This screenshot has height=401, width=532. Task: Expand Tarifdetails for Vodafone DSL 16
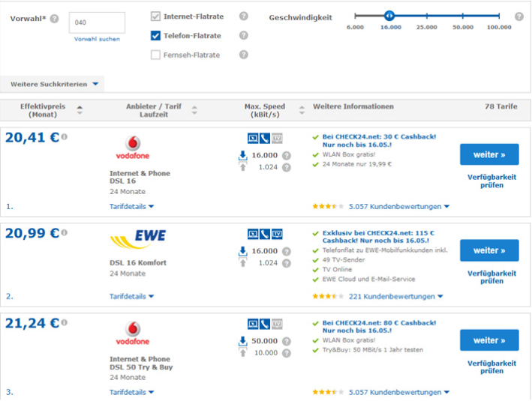131,205
